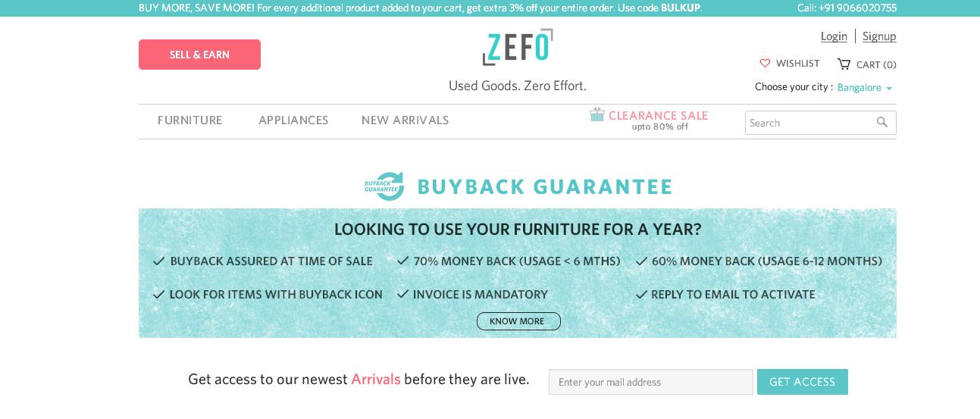The height and width of the screenshot is (419, 980).
Task: Click the Clearance Sale link
Action: (x=658, y=115)
